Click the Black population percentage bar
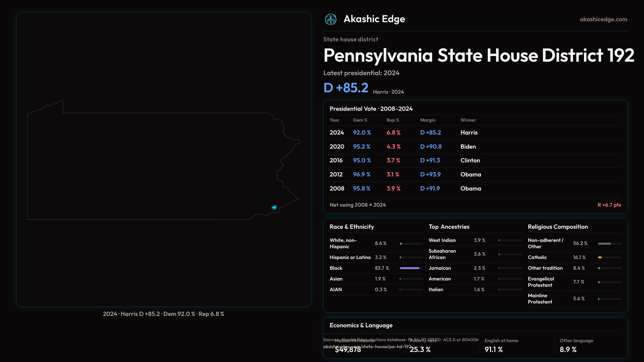 pyautogui.click(x=411, y=268)
